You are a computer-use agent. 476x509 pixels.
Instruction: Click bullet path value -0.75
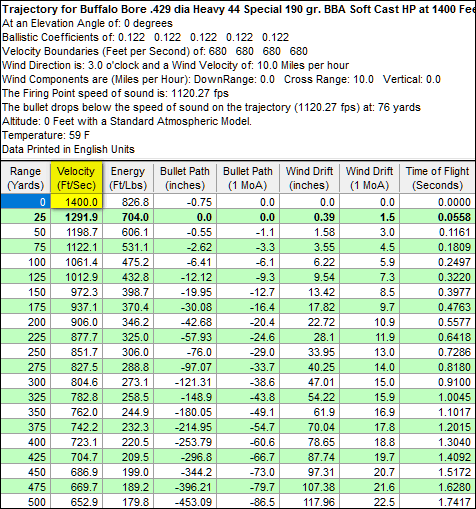185,202
